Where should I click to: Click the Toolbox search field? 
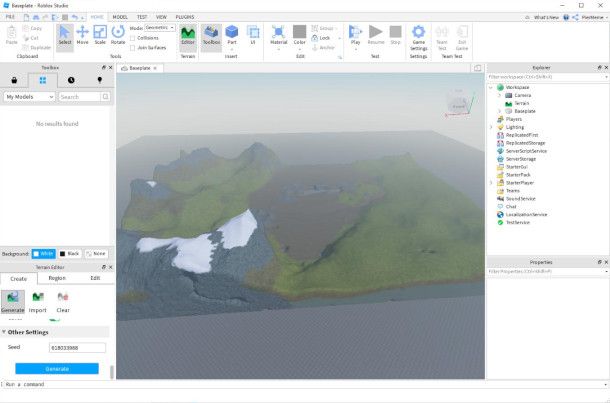pyautogui.click(x=79, y=97)
